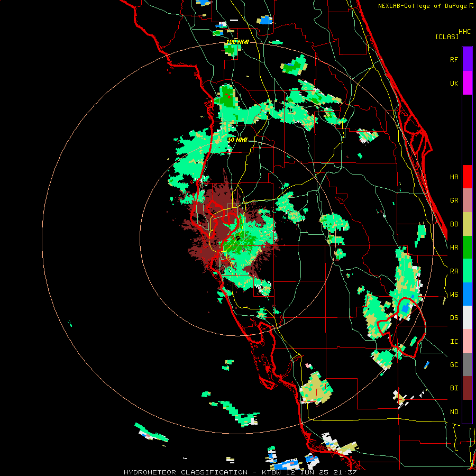Click the UK magenta legend swatch

[x=467, y=83]
